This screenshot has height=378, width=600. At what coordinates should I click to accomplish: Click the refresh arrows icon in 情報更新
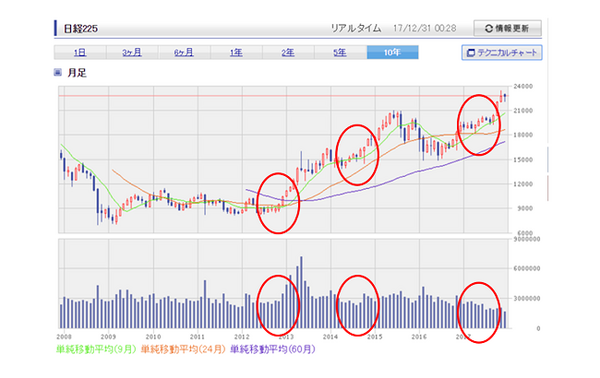(x=489, y=29)
